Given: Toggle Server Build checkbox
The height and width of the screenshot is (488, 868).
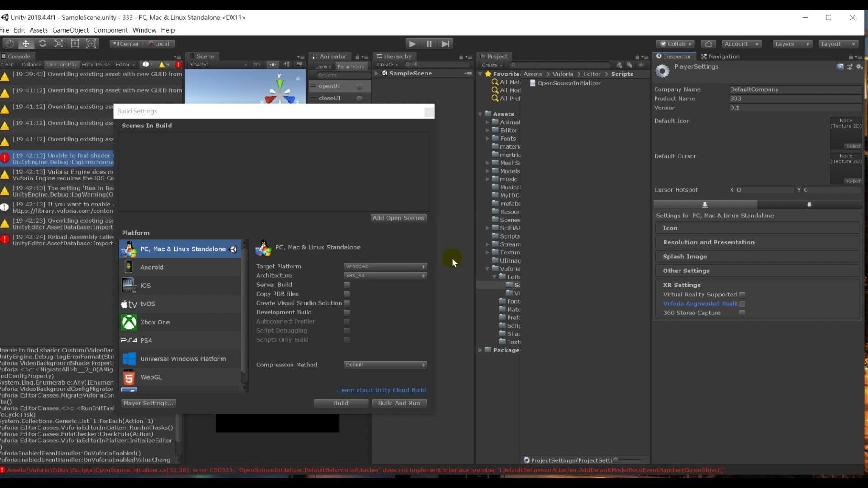Looking at the screenshot, I should (x=347, y=285).
